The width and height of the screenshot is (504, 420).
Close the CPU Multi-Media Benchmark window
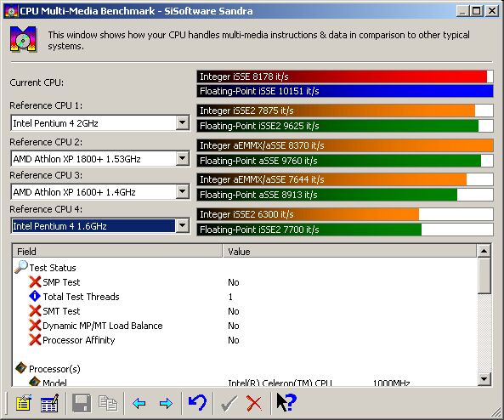pyautogui.click(x=492, y=11)
